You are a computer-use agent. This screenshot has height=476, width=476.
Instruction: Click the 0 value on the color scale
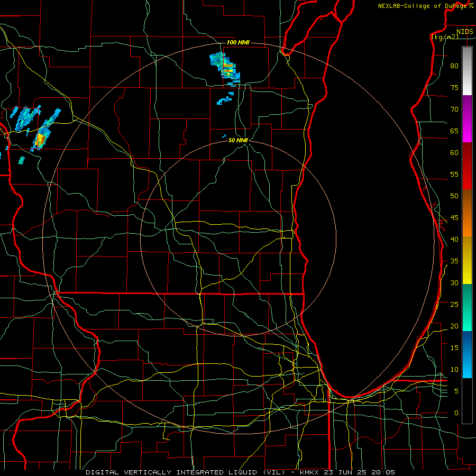click(x=456, y=413)
